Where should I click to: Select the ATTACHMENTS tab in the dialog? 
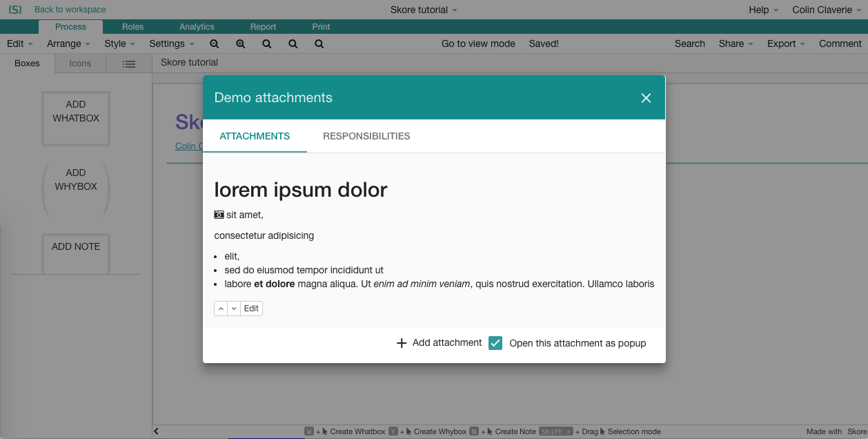pos(255,136)
